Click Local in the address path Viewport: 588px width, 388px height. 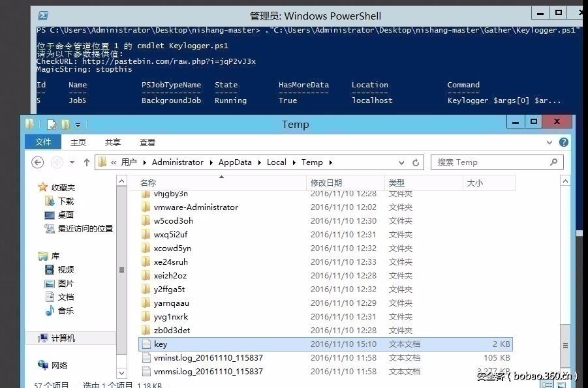(276, 162)
